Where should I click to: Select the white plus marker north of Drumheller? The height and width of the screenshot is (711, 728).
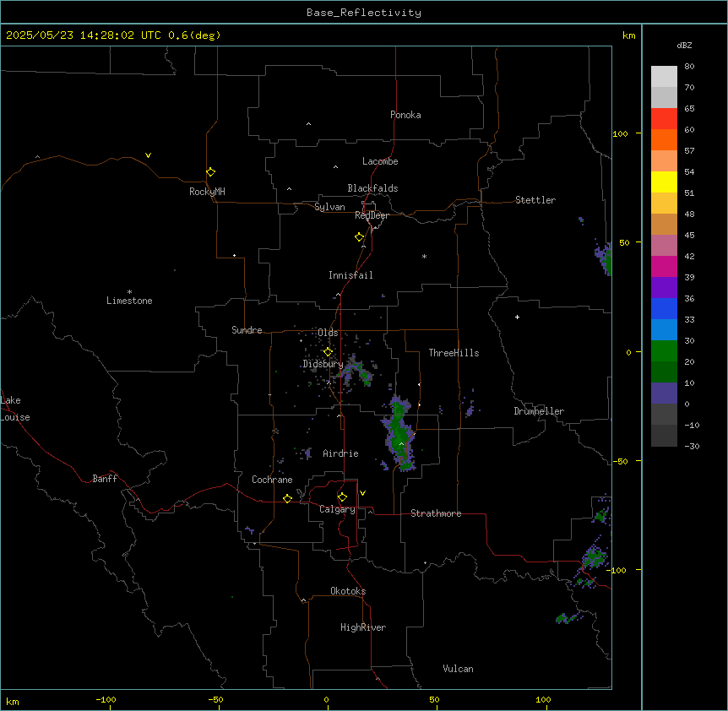[x=517, y=317]
